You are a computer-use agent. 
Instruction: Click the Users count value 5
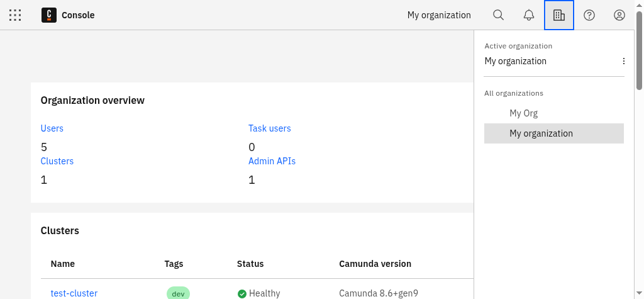point(44,147)
